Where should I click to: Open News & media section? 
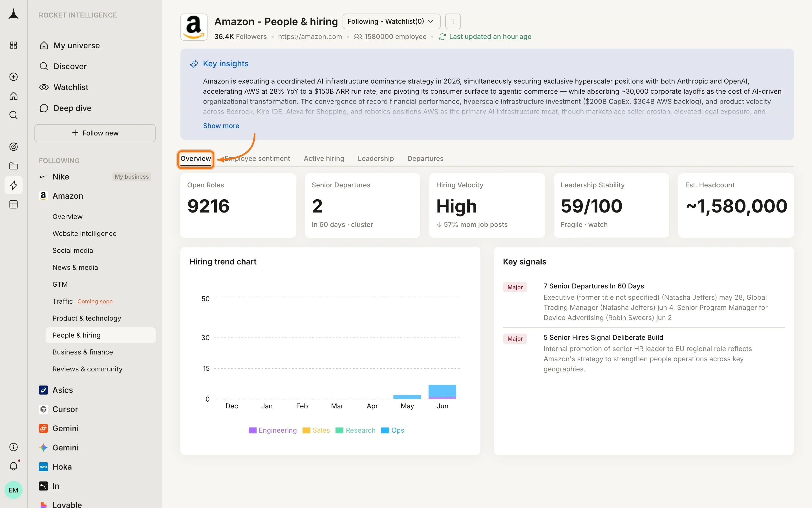75,268
